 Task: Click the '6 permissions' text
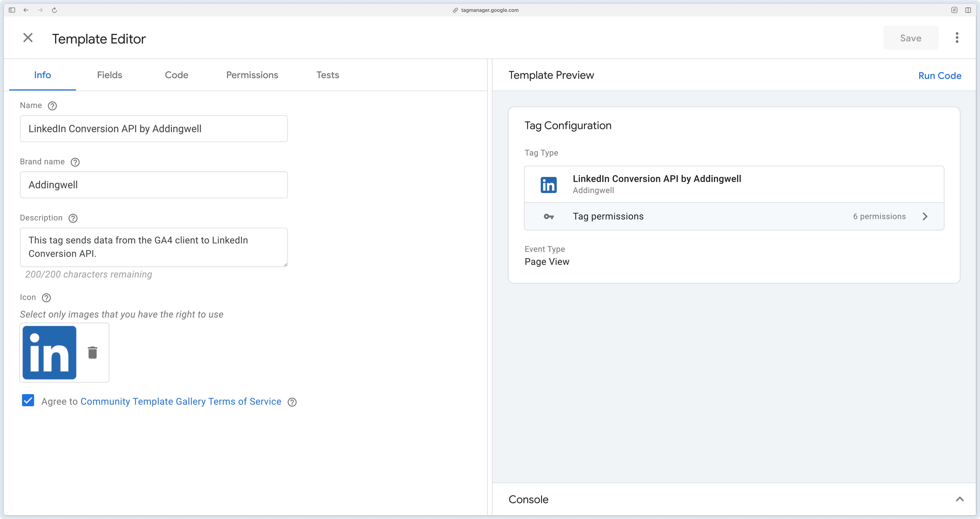(x=880, y=216)
